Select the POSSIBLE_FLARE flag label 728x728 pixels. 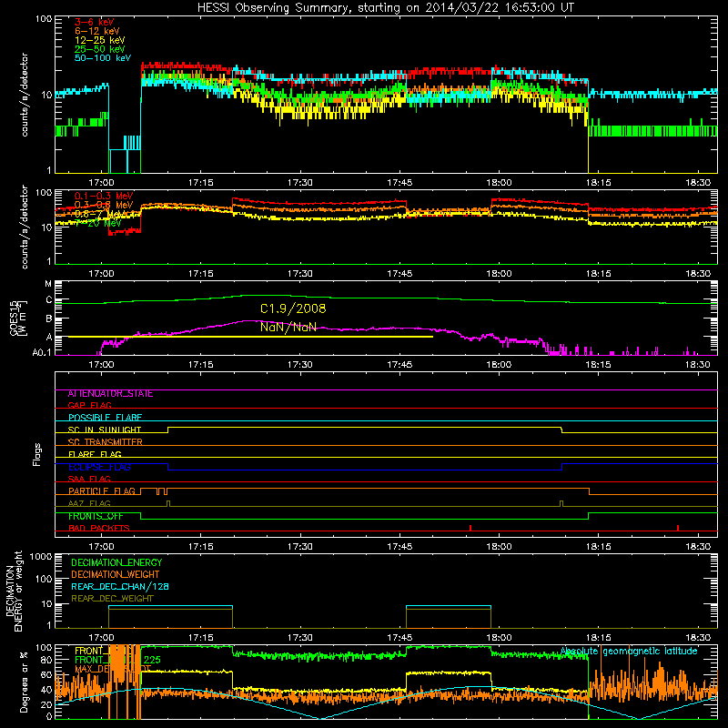click(105, 418)
